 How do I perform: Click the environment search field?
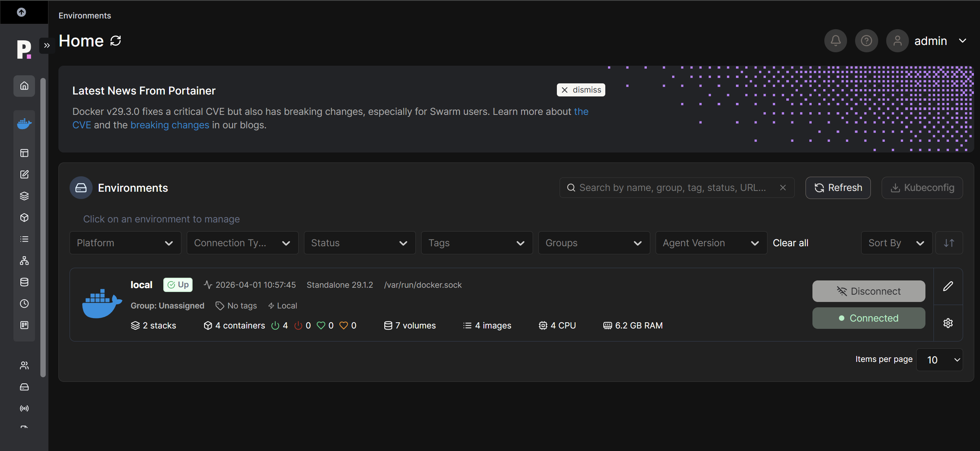pos(673,187)
